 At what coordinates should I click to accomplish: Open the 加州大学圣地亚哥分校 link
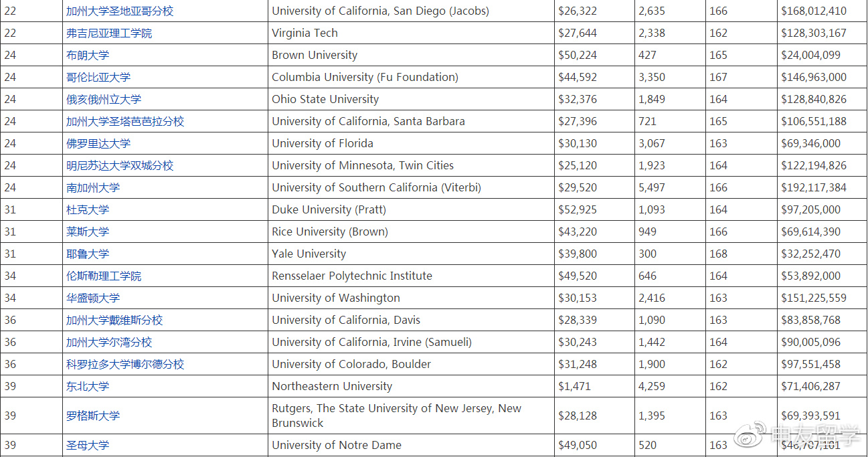120,11
